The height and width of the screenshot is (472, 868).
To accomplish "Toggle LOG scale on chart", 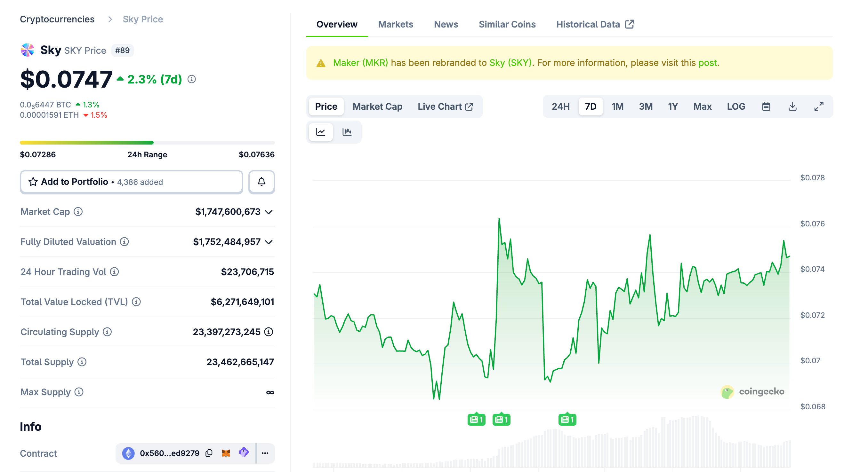I will [x=735, y=106].
